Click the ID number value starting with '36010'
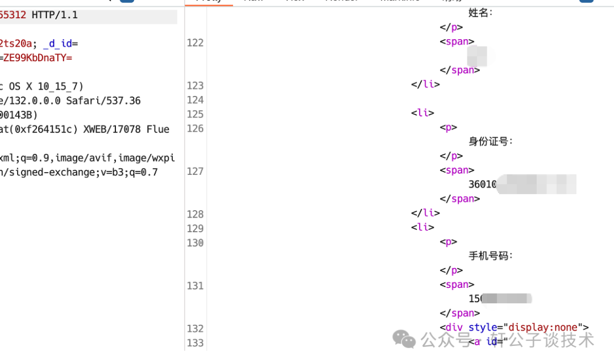The image size is (614, 364). click(522, 185)
